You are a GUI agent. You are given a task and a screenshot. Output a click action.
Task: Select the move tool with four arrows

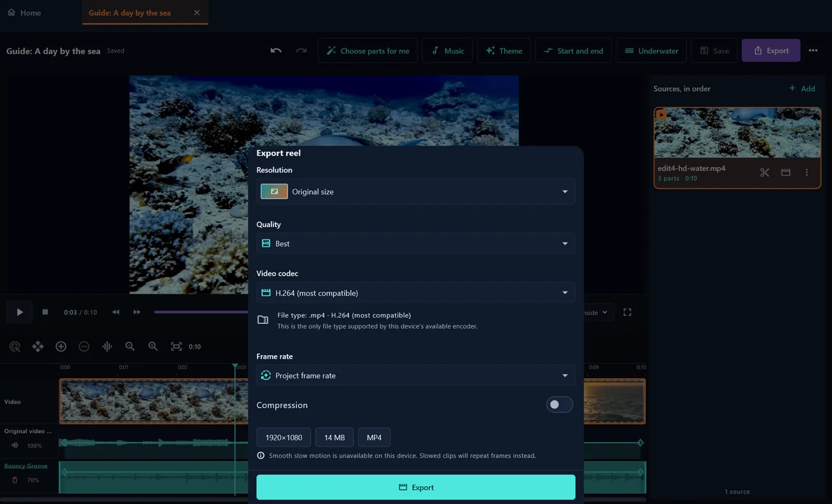tap(38, 346)
